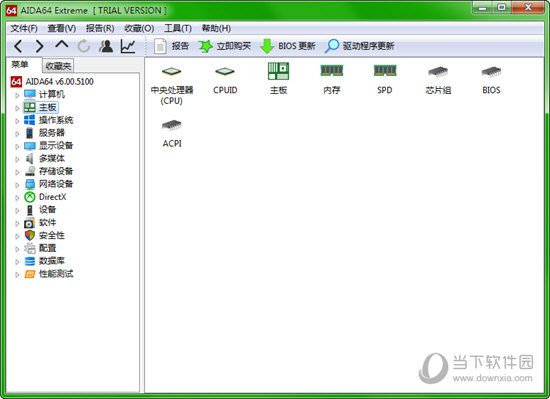Click the 立即购买 button
This screenshot has height=399, width=550.
click(x=225, y=46)
